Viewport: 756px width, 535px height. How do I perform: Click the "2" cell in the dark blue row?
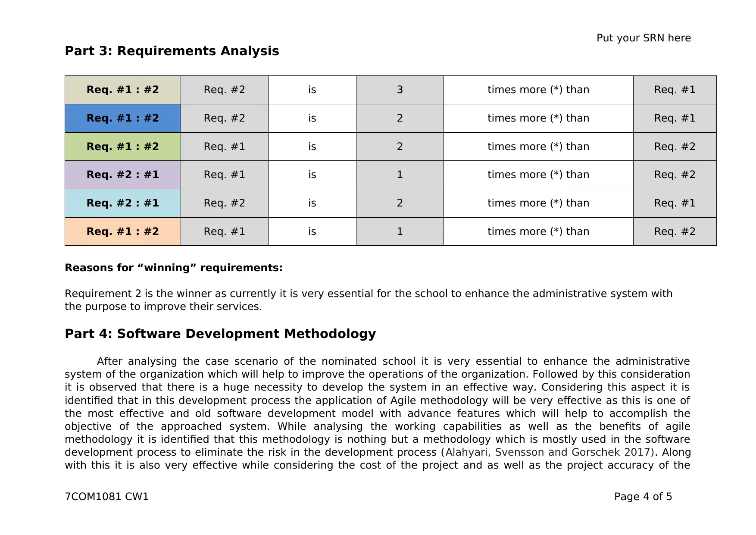(x=400, y=118)
